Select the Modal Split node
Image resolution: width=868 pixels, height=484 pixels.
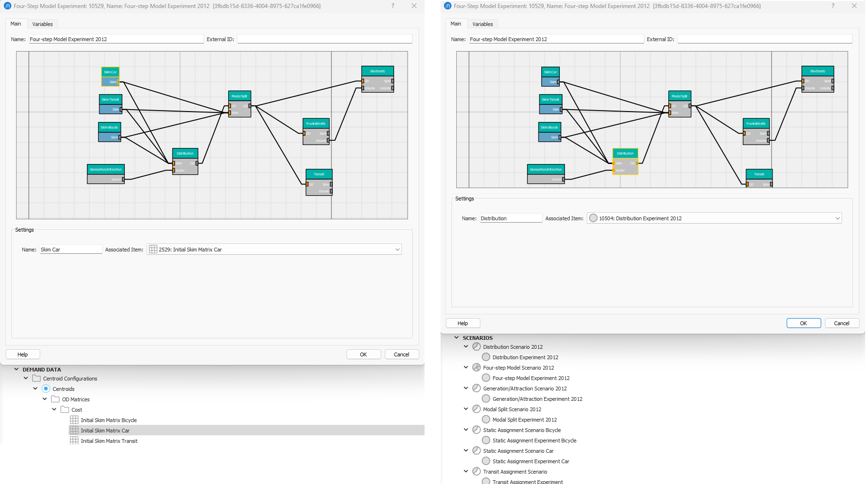[239, 96]
